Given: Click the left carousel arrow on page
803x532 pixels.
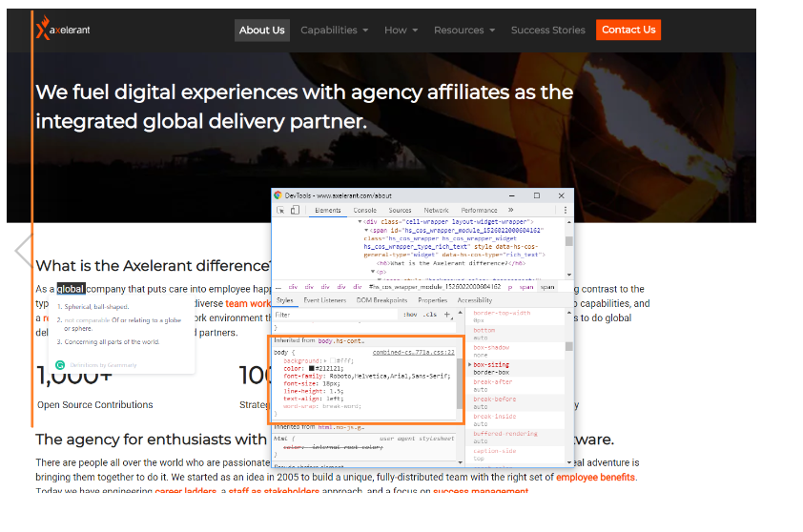Looking at the screenshot, I should [x=23, y=251].
